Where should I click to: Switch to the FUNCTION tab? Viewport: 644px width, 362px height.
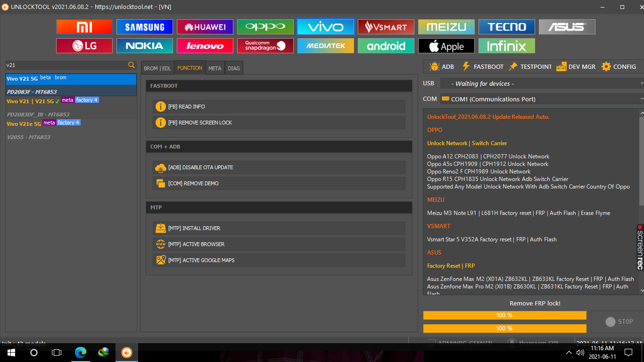tap(190, 68)
